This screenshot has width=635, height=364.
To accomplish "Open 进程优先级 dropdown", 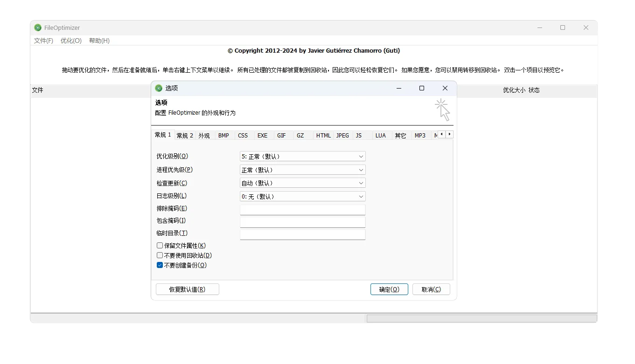I will pos(303,170).
